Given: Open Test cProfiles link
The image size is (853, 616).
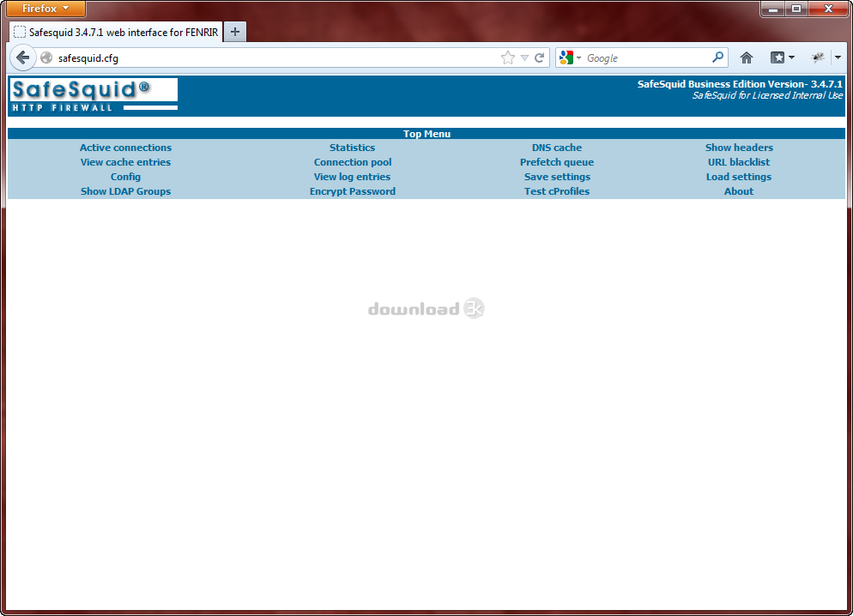Looking at the screenshot, I should coord(557,191).
